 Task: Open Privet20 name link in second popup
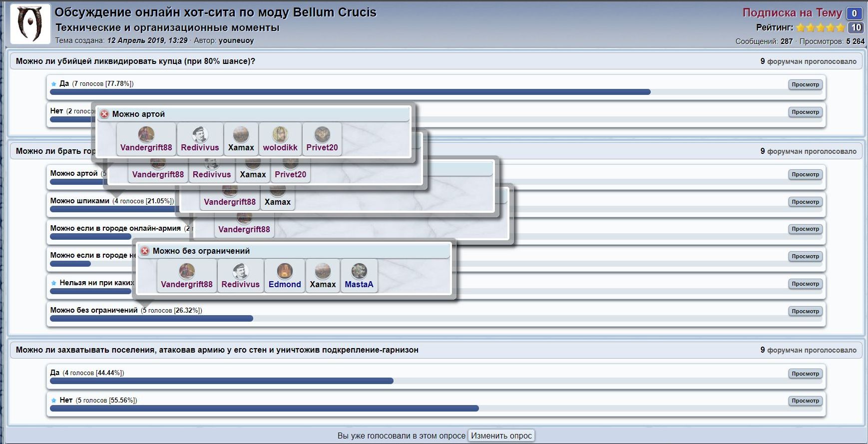291,175
